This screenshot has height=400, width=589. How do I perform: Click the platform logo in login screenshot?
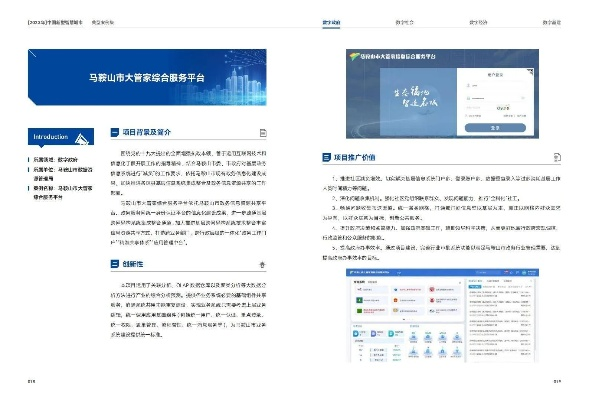pyautogui.click(x=354, y=56)
